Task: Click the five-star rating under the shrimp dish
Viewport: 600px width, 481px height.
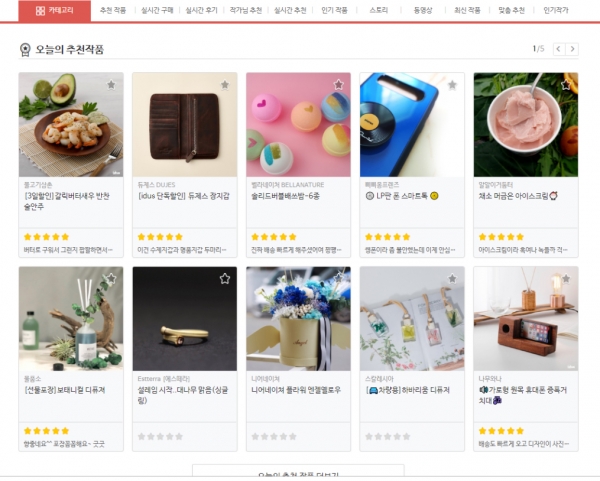Action: click(46, 237)
